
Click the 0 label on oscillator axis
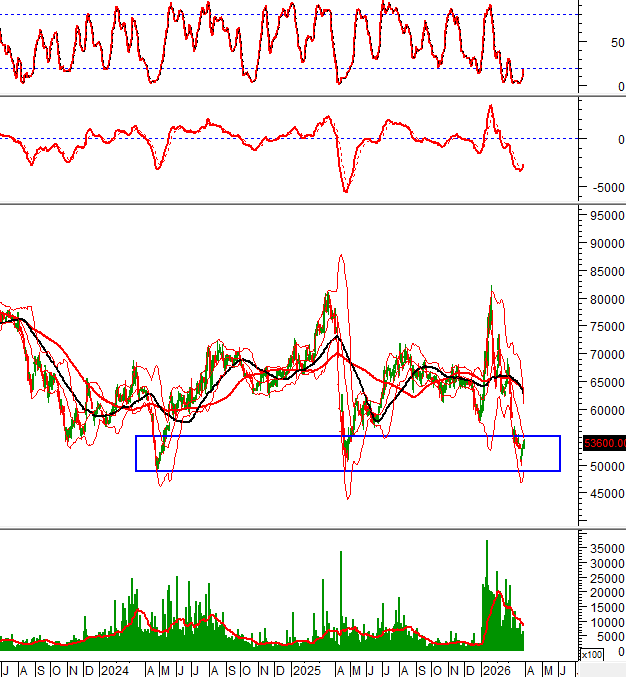[x=606, y=88]
